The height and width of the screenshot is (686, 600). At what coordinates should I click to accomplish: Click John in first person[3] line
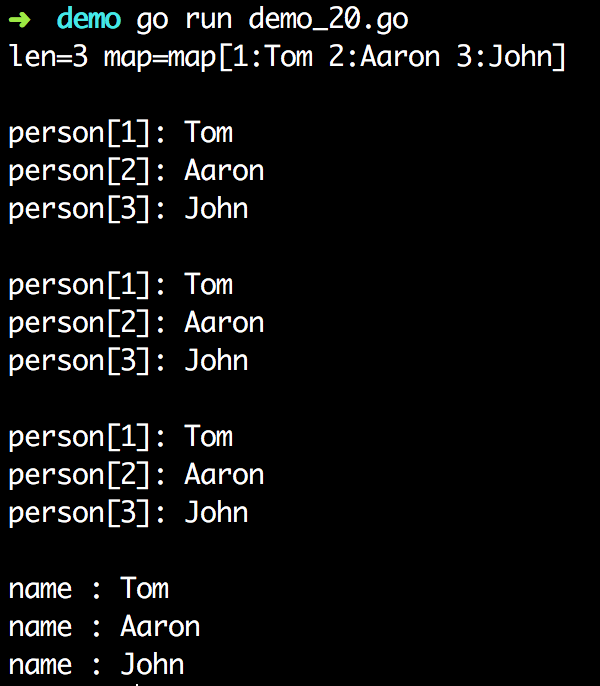click(216, 209)
